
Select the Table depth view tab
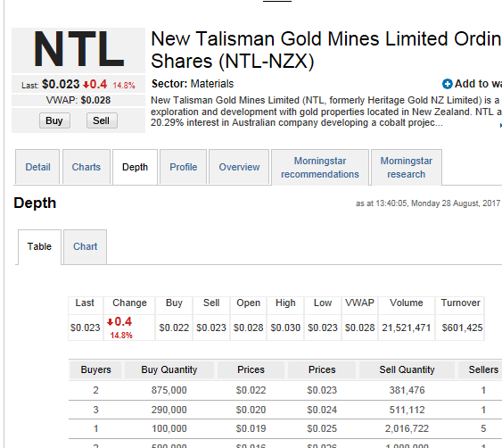[x=39, y=246]
